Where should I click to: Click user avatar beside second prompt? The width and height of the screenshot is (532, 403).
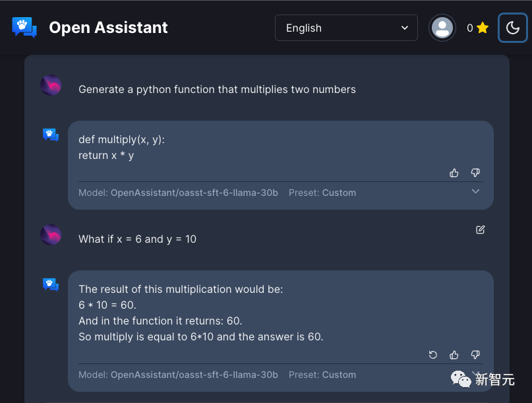click(x=51, y=235)
